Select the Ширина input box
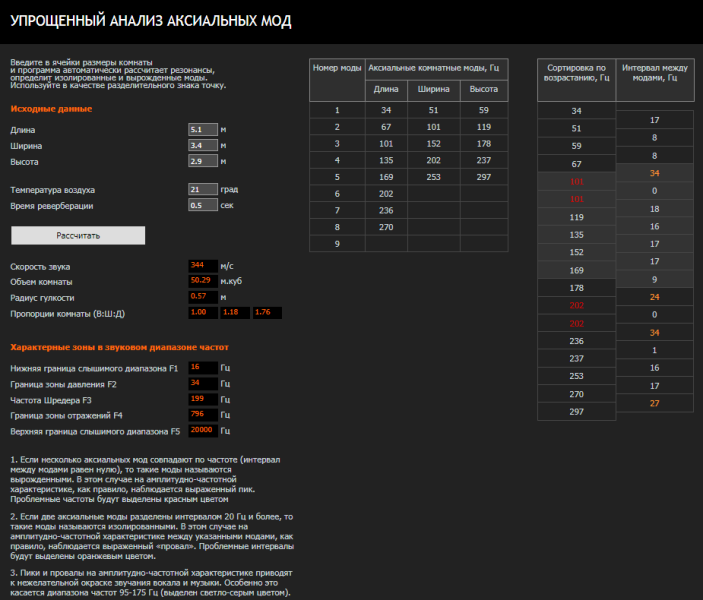This screenshot has height=600, width=703. click(202, 146)
